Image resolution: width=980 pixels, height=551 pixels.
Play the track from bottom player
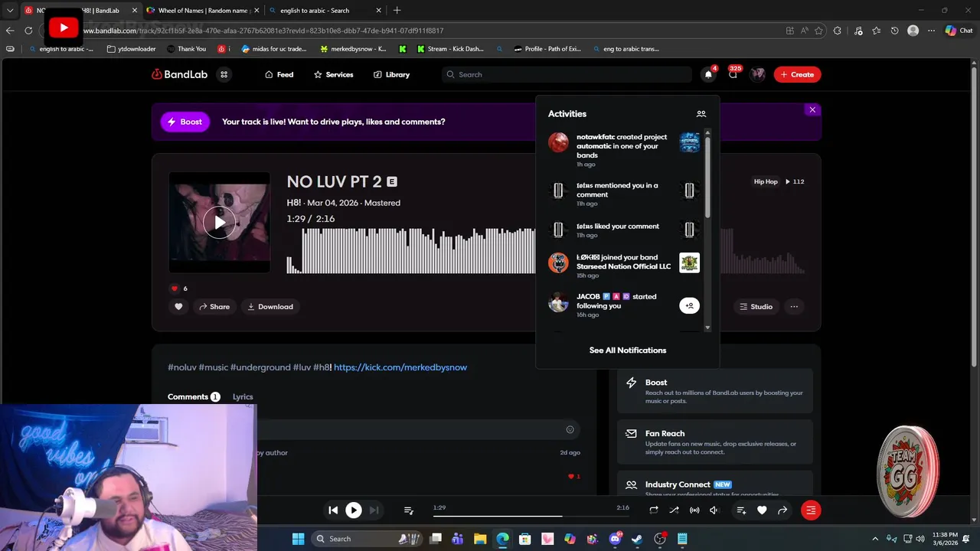pos(354,510)
